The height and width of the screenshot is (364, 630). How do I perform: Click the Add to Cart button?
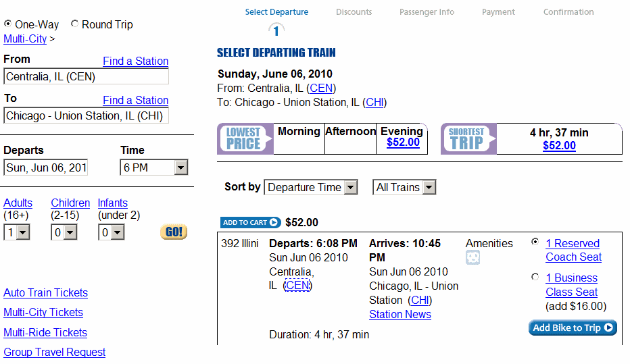[x=250, y=222]
